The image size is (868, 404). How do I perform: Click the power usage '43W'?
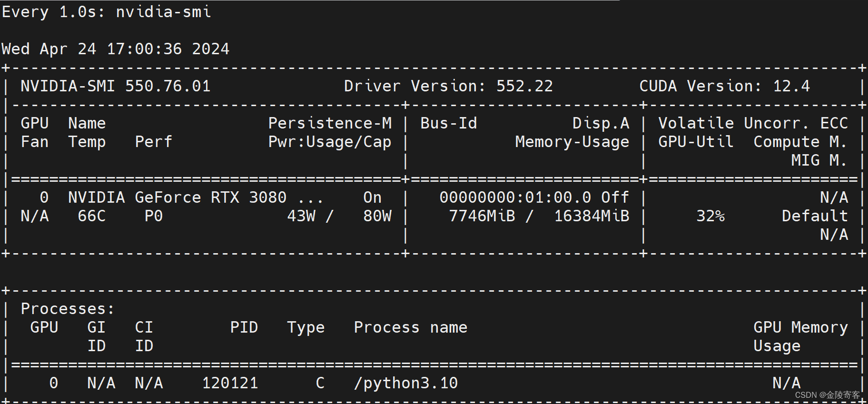pyautogui.click(x=301, y=216)
